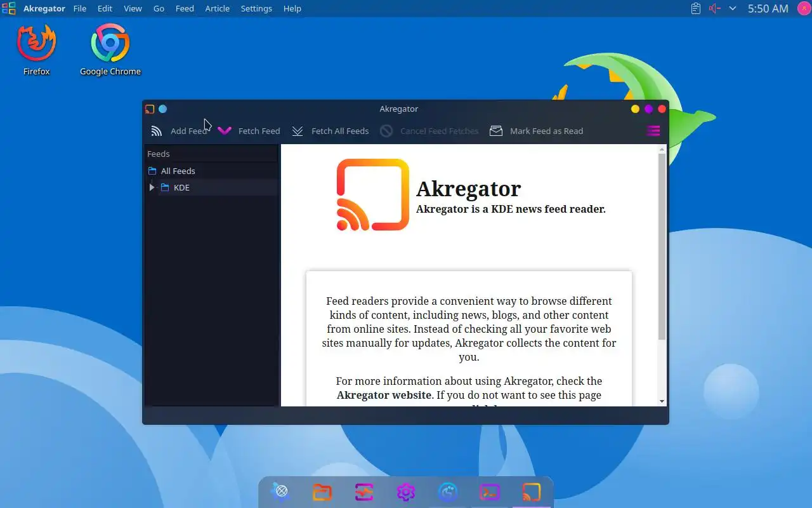The width and height of the screenshot is (812, 508).
Task: Click the blue pin dot in title bar
Action: pos(162,109)
